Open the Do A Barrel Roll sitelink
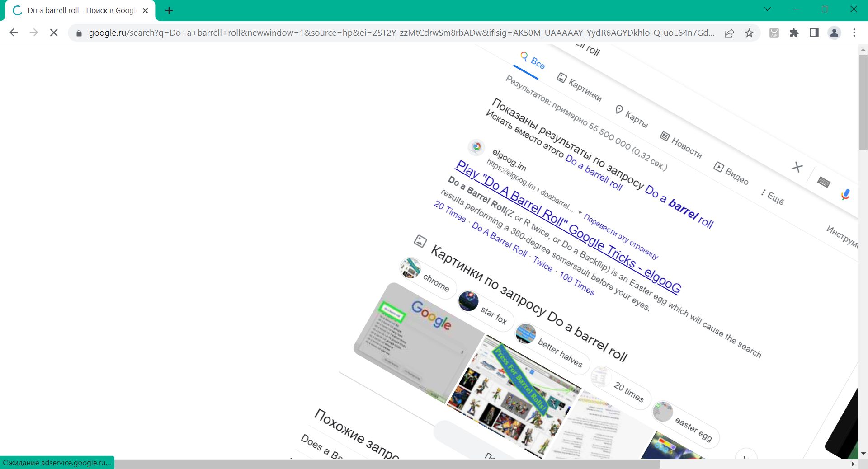Image resolution: width=868 pixels, height=469 pixels. (500, 239)
